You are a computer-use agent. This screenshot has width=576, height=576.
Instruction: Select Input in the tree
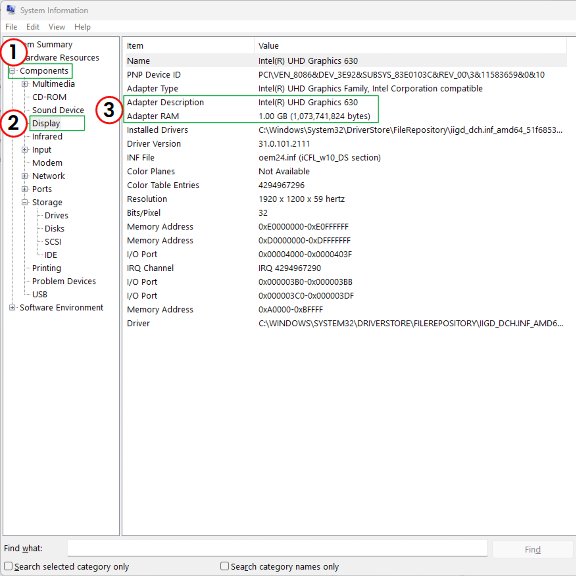pos(42,150)
